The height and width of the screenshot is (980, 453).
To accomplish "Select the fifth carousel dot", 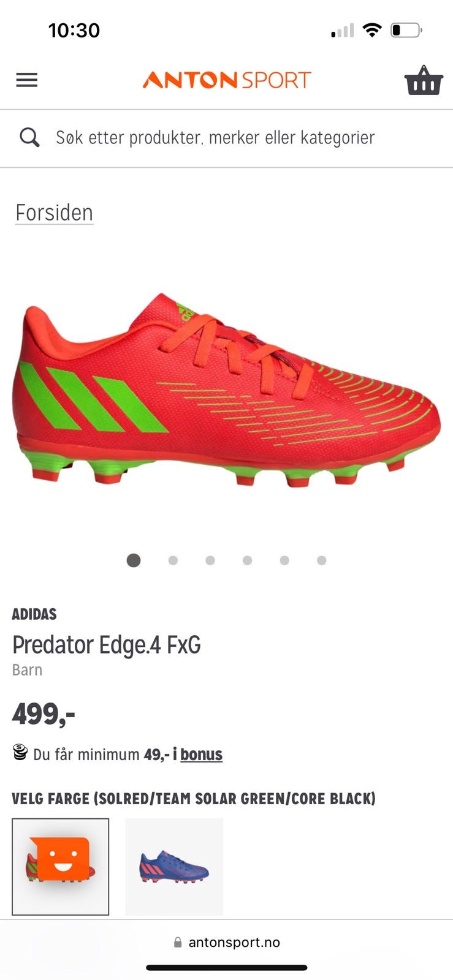I will 284,560.
